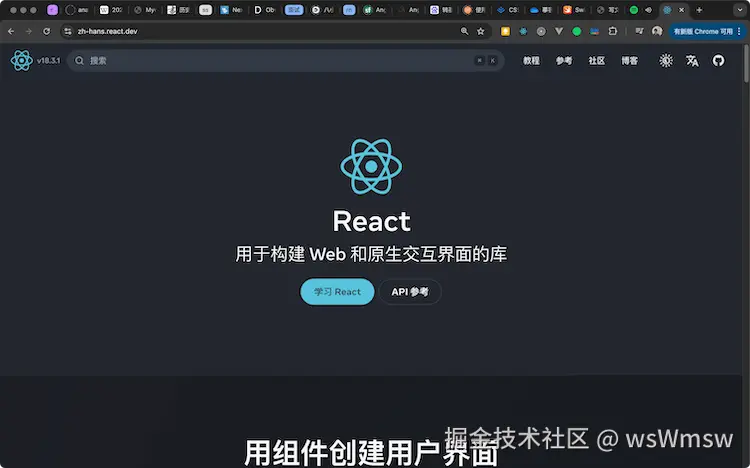
Task: Click the green circle extension icon
Action: [x=577, y=31]
